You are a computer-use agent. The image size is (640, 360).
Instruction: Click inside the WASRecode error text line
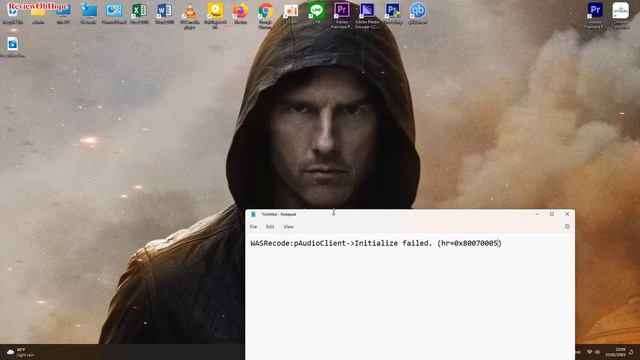376,243
